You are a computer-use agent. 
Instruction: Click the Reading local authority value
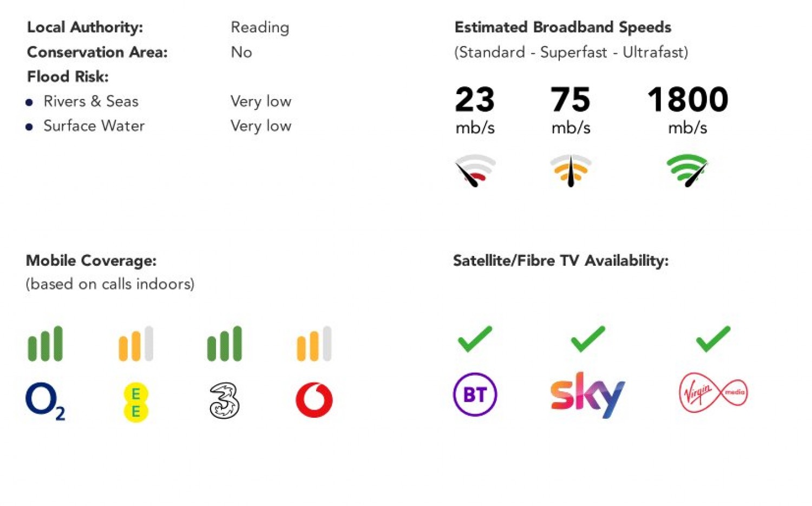tap(260, 27)
